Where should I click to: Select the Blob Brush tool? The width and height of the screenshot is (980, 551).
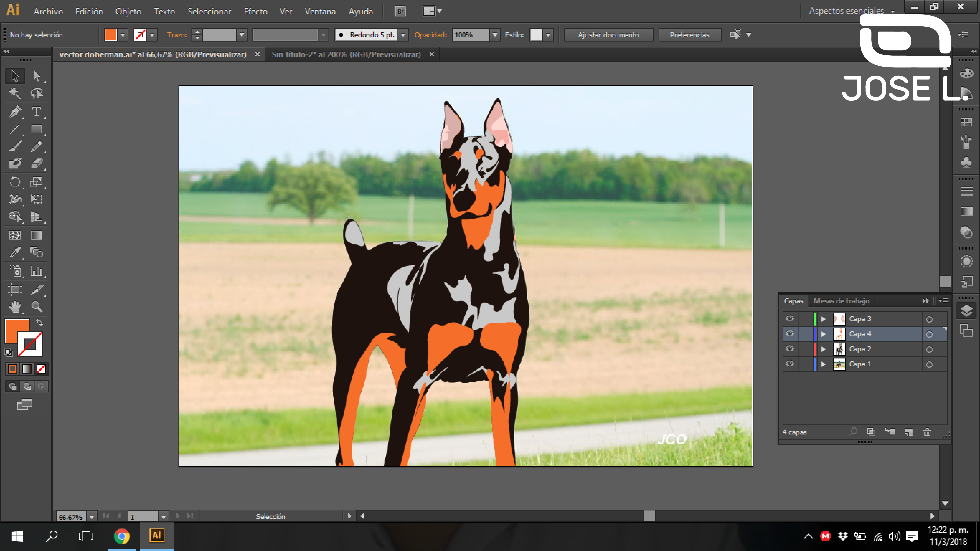pyautogui.click(x=15, y=164)
